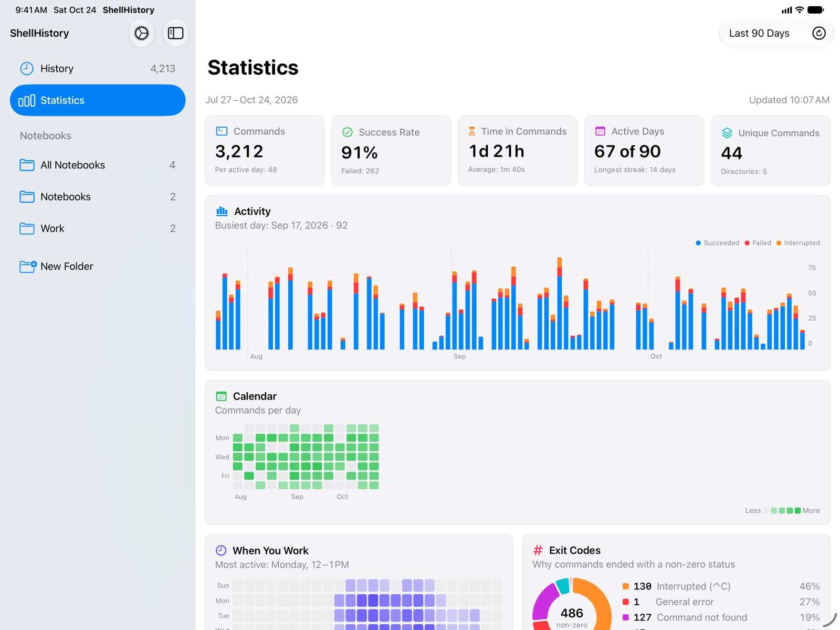Click the Success Rate checkmark seal icon
Image resolution: width=840 pixels, height=630 pixels.
347,132
